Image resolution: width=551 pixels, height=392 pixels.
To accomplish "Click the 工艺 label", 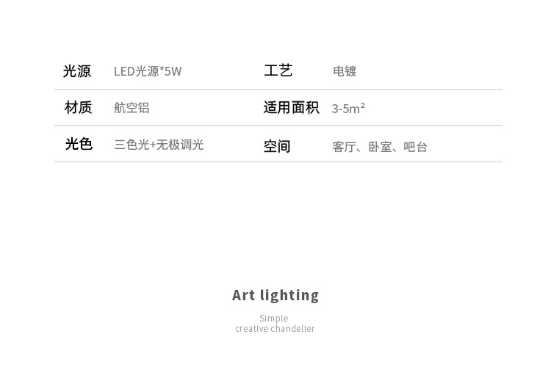I will click(278, 70).
